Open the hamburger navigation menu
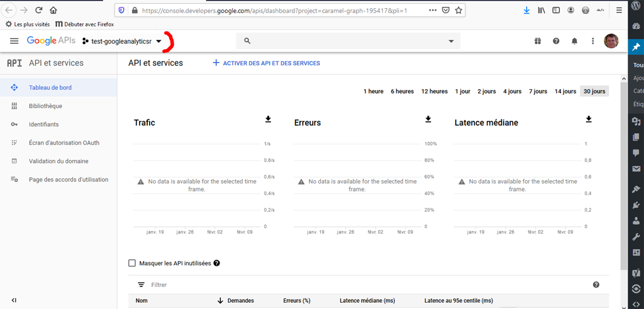 pyautogui.click(x=14, y=41)
